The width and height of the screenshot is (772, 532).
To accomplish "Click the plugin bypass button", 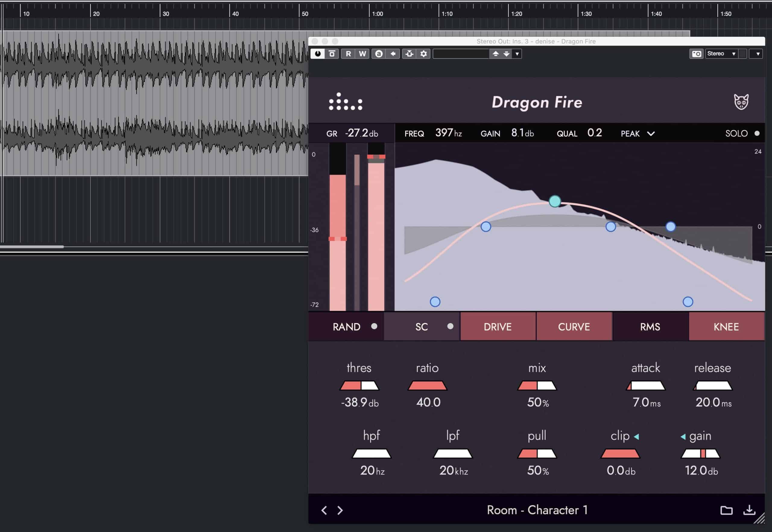I will click(x=332, y=54).
